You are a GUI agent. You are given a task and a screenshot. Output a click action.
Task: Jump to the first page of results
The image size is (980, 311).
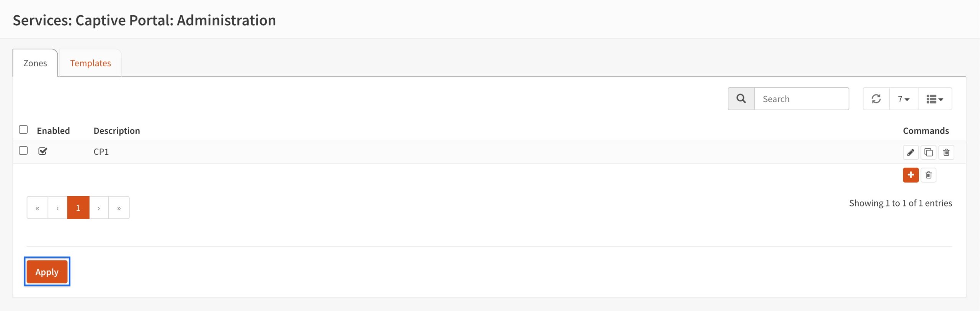click(38, 208)
